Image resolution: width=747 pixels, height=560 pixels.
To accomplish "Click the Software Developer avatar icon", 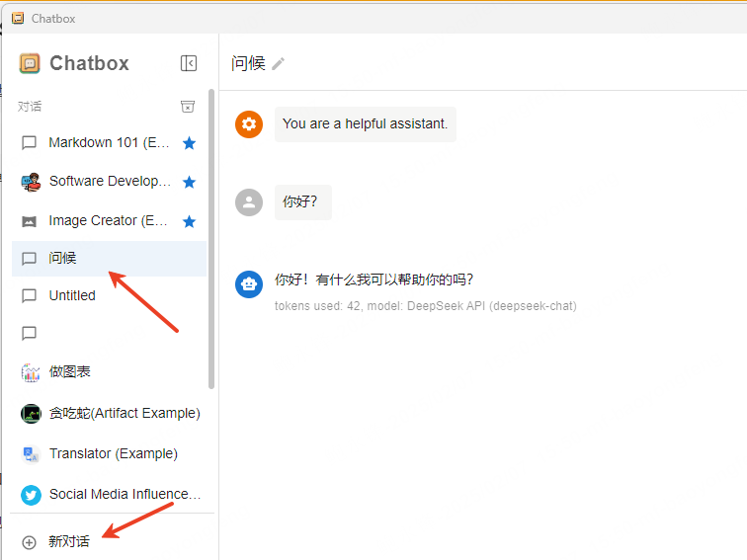I will [x=31, y=182].
